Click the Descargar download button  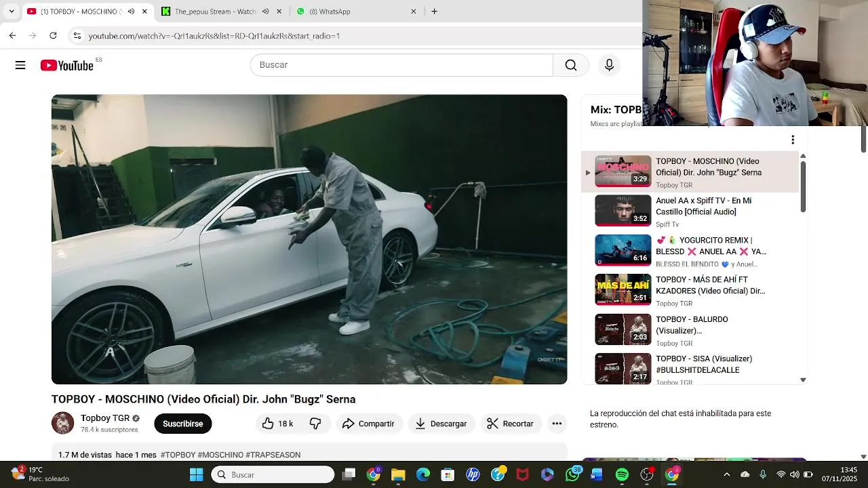(x=441, y=424)
